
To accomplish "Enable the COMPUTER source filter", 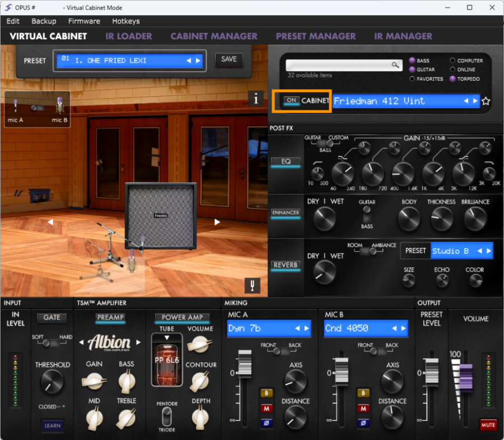I will coord(452,61).
